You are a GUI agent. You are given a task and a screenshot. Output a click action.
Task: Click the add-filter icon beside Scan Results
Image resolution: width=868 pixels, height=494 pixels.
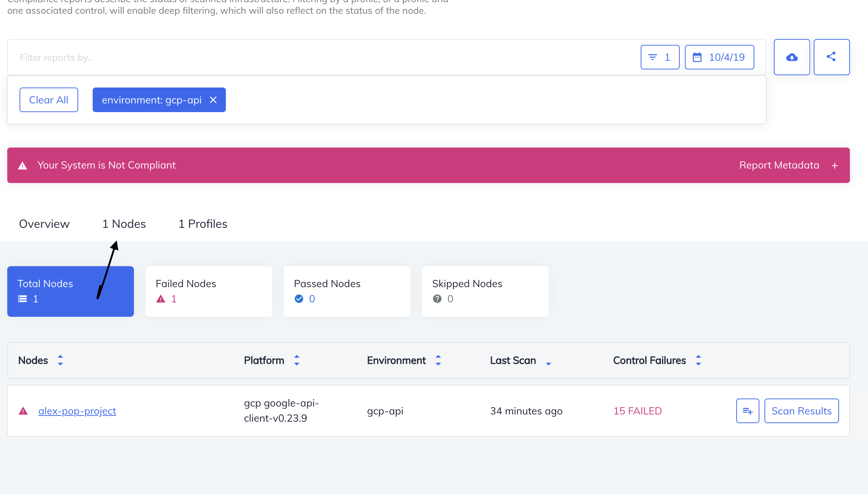pos(747,411)
